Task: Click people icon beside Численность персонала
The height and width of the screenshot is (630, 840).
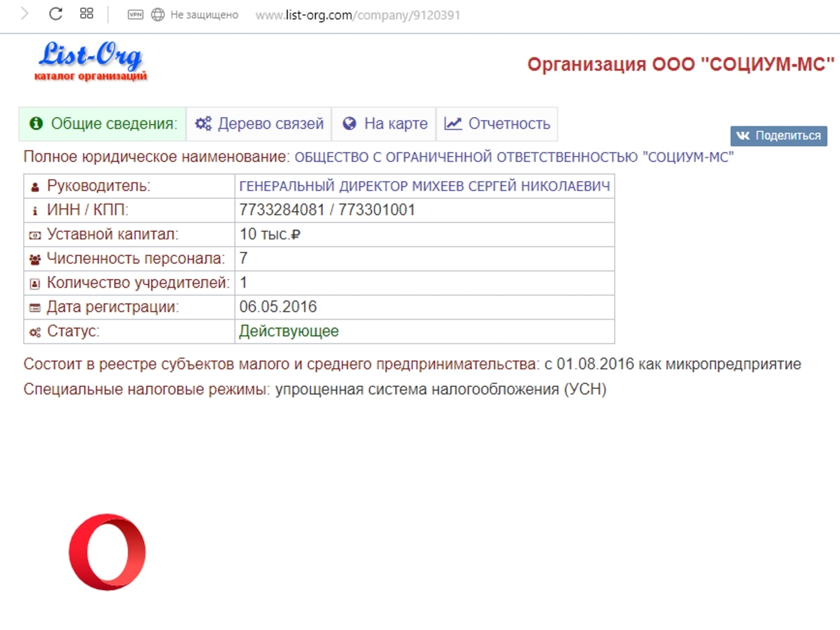Action: pos(35,259)
